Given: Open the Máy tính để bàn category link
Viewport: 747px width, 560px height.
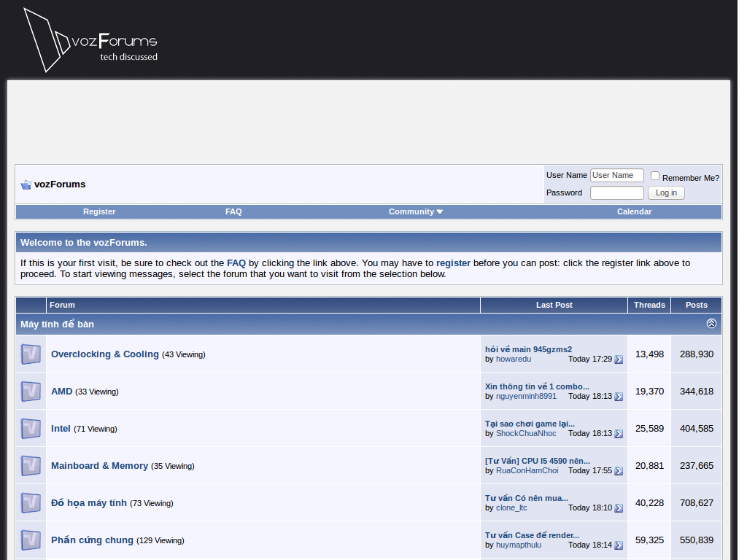Looking at the screenshot, I should (x=57, y=324).
